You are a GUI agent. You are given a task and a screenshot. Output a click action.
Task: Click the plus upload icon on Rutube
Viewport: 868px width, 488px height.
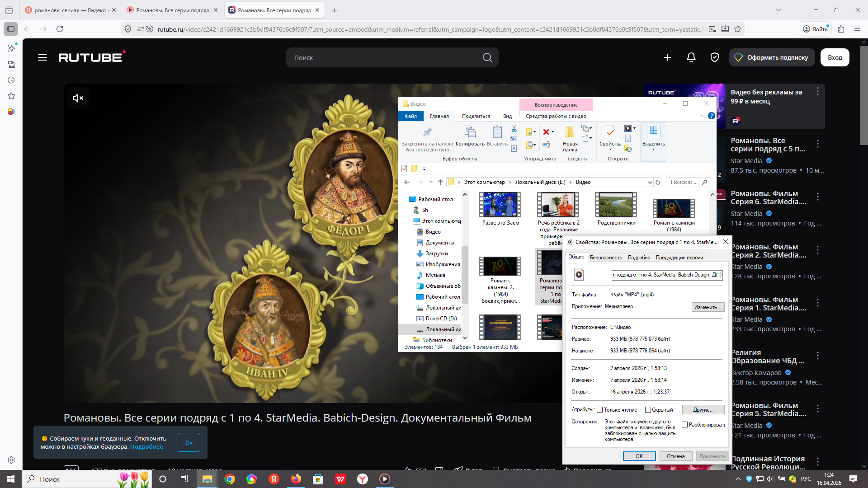(x=667, y=57)
